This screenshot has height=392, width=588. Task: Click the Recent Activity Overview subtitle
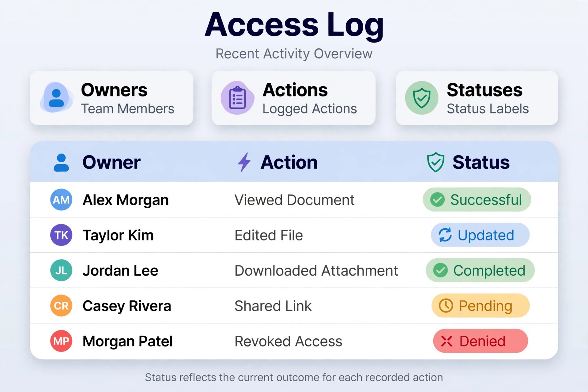[x=294, y=54]
